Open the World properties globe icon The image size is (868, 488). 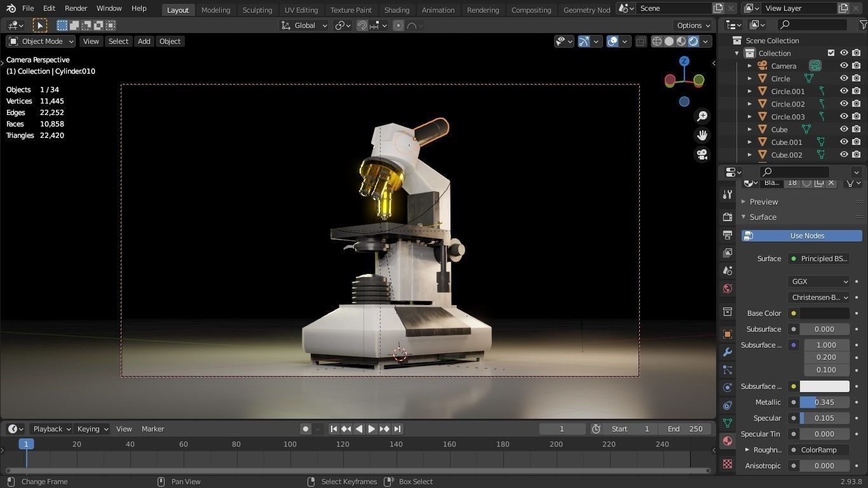(x=728, y=288)
